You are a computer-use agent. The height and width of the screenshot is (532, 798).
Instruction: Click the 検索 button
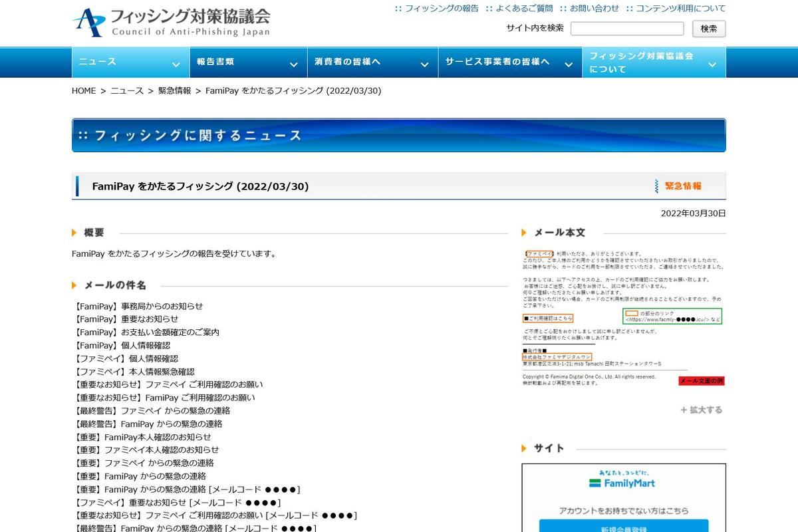[709, 29]
